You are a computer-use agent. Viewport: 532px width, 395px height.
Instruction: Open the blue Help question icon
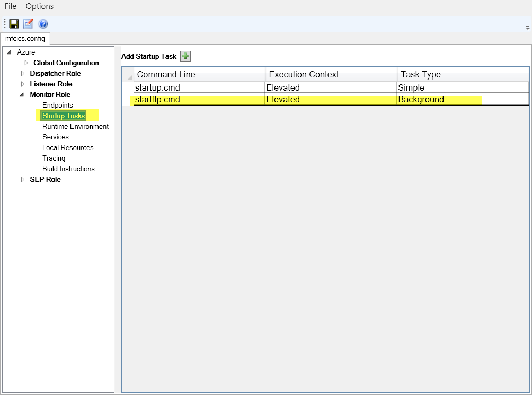click(43, 24)
